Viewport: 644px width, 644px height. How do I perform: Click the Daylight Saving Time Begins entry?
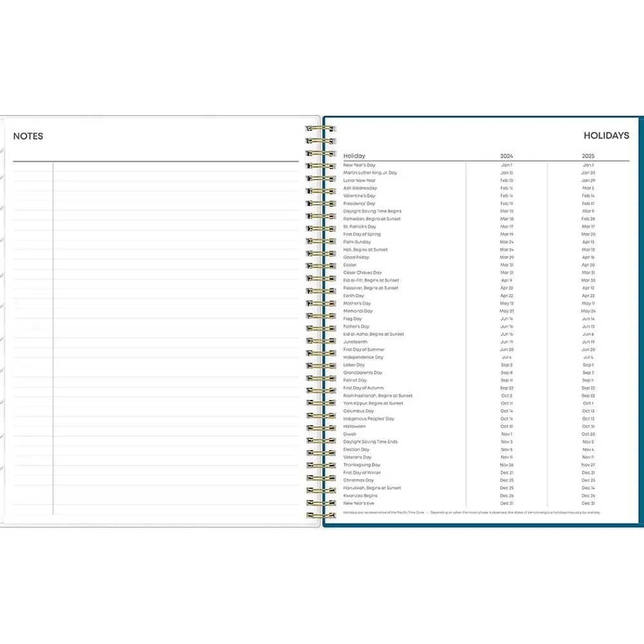coord(372,211)
